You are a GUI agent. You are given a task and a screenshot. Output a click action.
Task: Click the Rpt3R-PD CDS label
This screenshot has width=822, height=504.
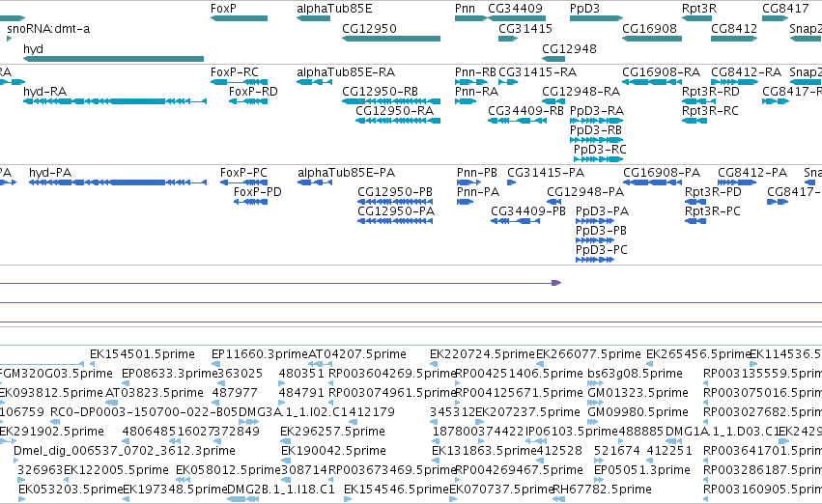coord(714,192)
